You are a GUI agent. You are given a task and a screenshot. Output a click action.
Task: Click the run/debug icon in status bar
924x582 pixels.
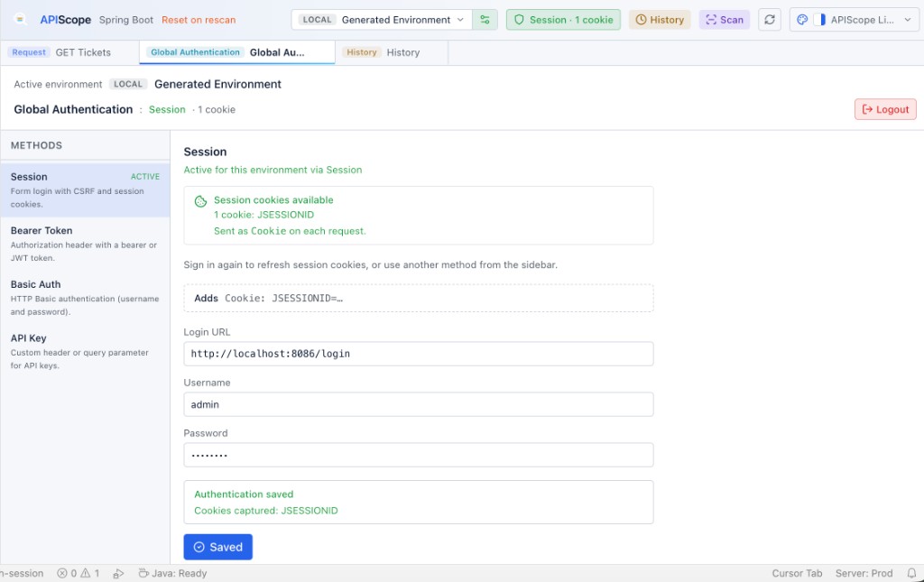click(118, 573)
